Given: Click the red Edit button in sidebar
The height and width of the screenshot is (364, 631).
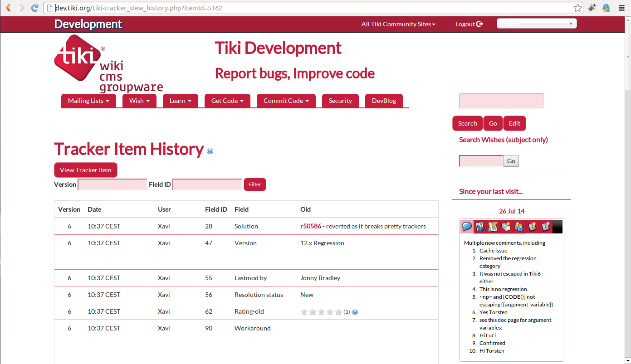Looking at the screenshot, I should click(x=514, y=123).
